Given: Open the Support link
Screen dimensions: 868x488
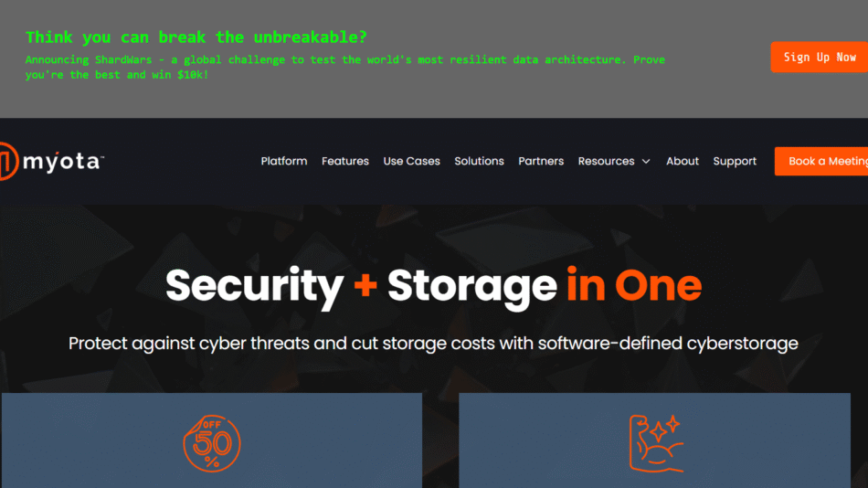Looking at the screenshot, I should 735,161.
